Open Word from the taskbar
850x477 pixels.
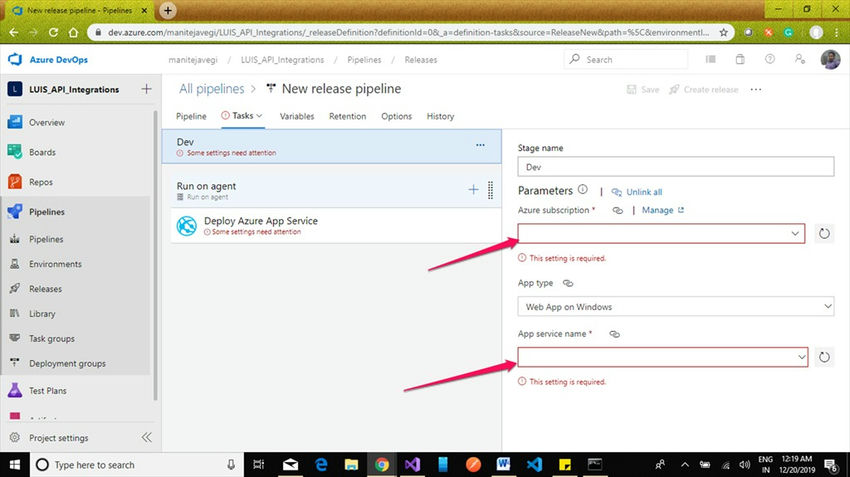504,465
